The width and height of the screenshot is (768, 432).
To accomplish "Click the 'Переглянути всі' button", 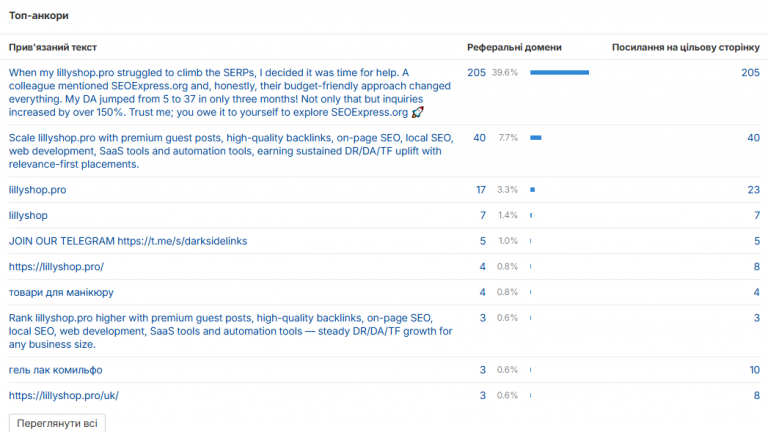I will click(x=57, y=423).
